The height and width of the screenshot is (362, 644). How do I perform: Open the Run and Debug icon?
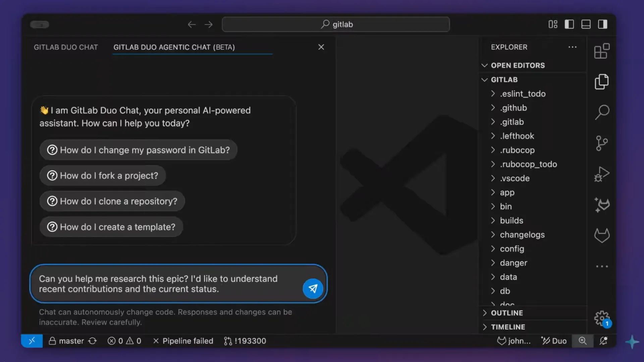(x=602, y=174)
